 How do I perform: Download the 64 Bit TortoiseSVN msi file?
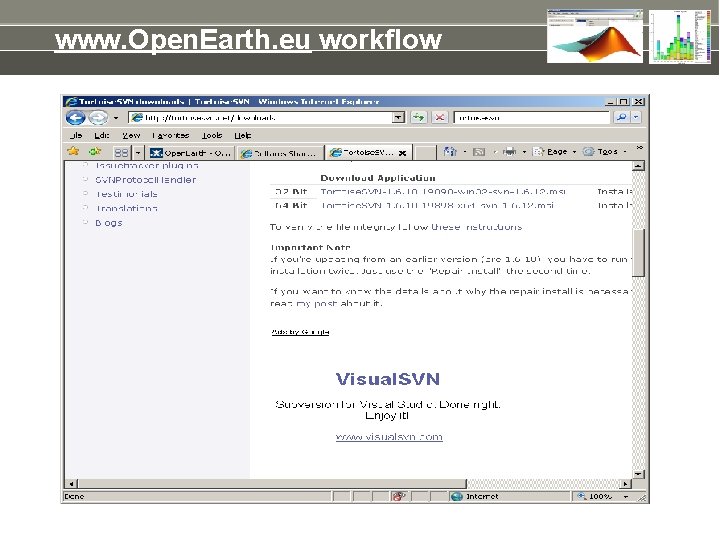tap(437, 205)
